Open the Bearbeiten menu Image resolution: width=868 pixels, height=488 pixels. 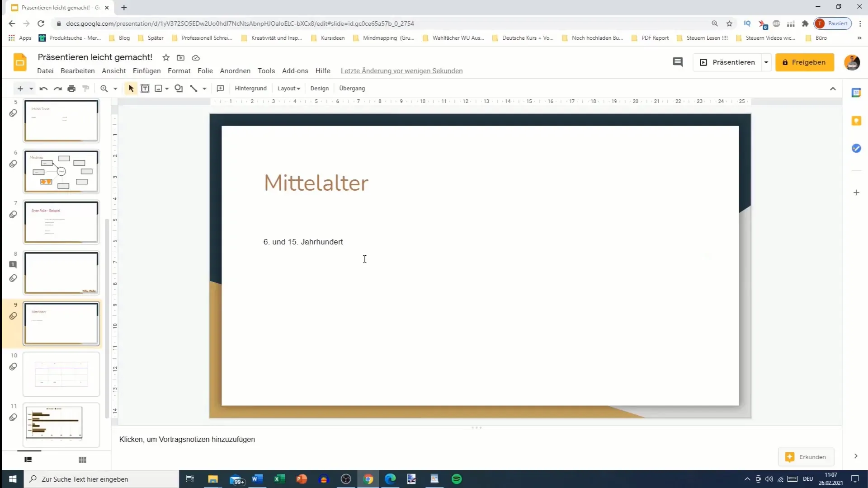point(78,71)
